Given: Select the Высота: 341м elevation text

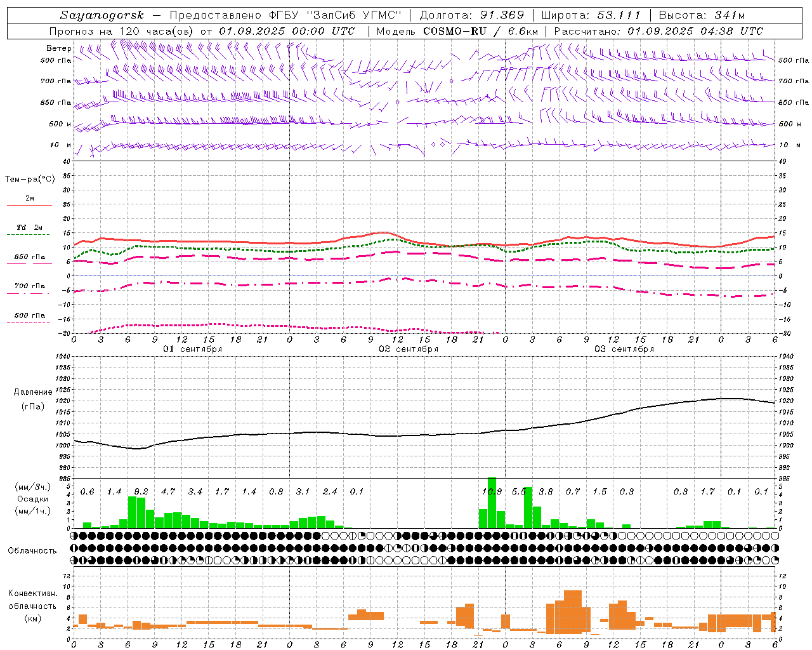Looking at the screenshot, I should coord(702,15).
